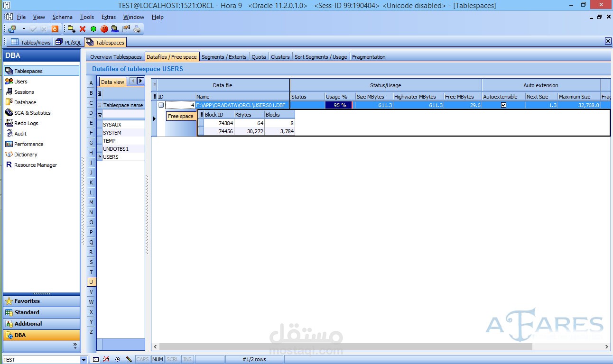Click the Hora application icon in menu bar
613x364 pixels.
tap(9, 17)
